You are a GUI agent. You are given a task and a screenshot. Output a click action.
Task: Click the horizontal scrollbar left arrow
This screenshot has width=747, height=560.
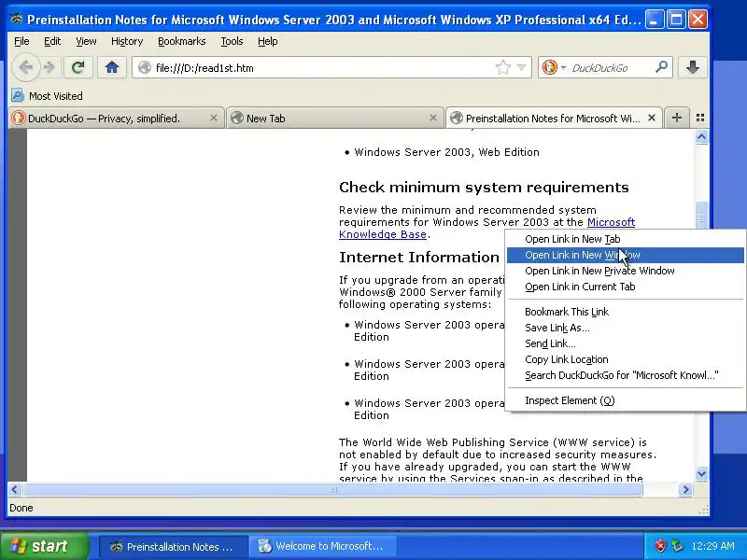click(15, 489)
